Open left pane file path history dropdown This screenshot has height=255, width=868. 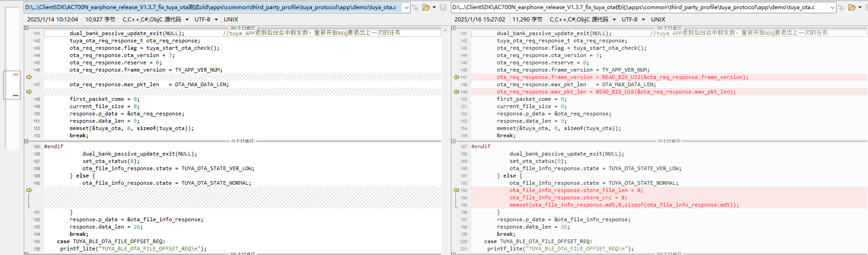coord(406,7)
